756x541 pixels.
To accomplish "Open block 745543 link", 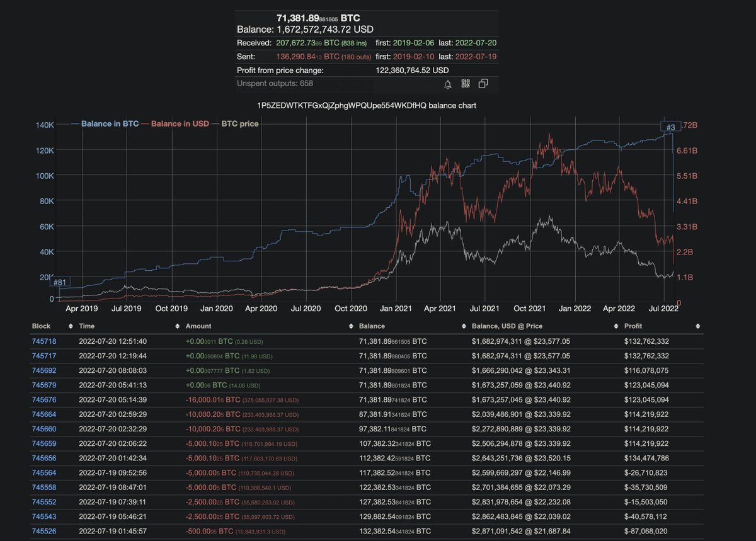I will click(44, 517).
